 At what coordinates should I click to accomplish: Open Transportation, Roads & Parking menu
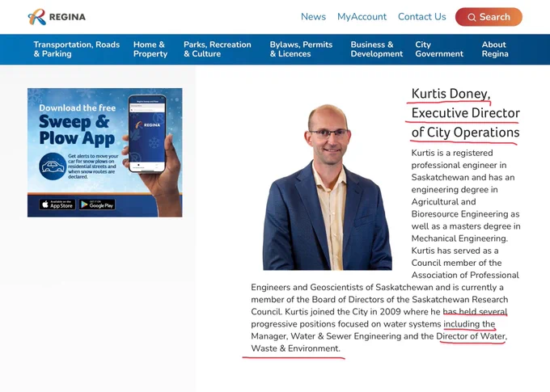click(x=77, y=49)
